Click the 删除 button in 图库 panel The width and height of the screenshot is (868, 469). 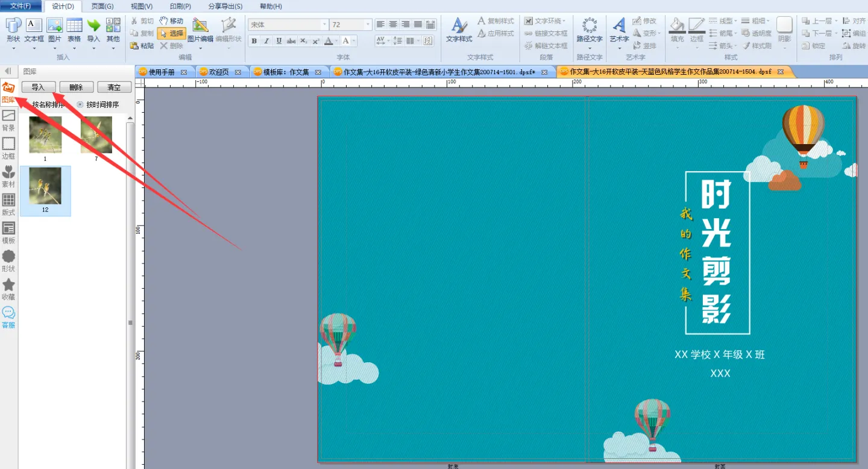coord(76,87)
